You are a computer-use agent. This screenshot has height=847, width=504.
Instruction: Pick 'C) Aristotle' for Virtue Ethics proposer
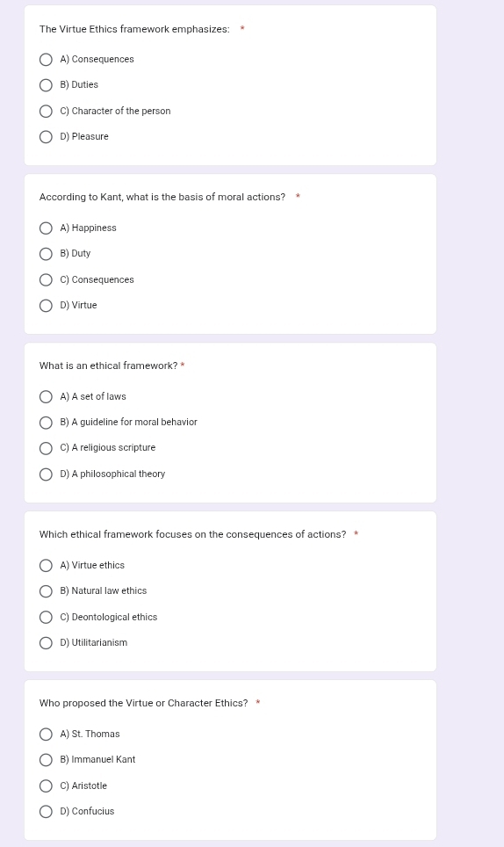click(46, 786)
